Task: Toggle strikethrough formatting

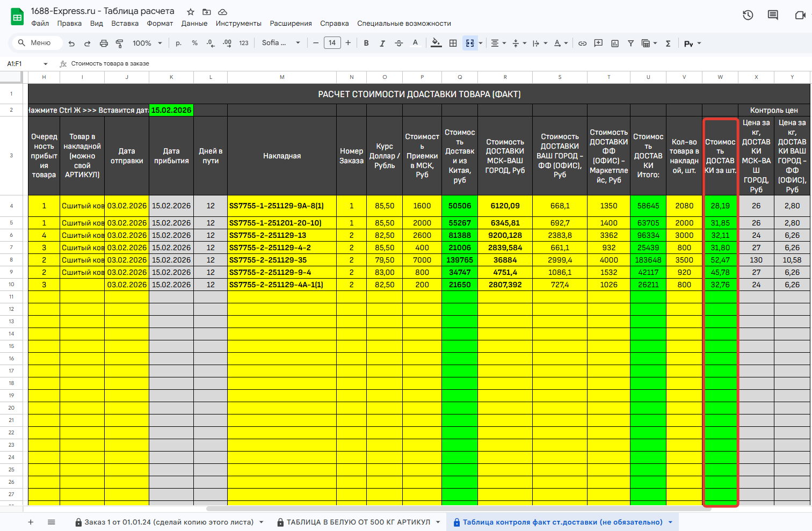Action: (x=398, y=43)
